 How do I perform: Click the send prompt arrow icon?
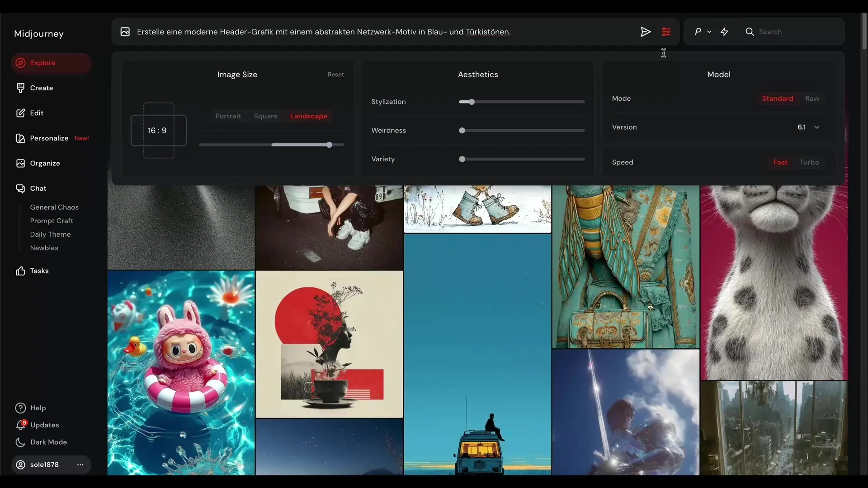pos(645,32)
